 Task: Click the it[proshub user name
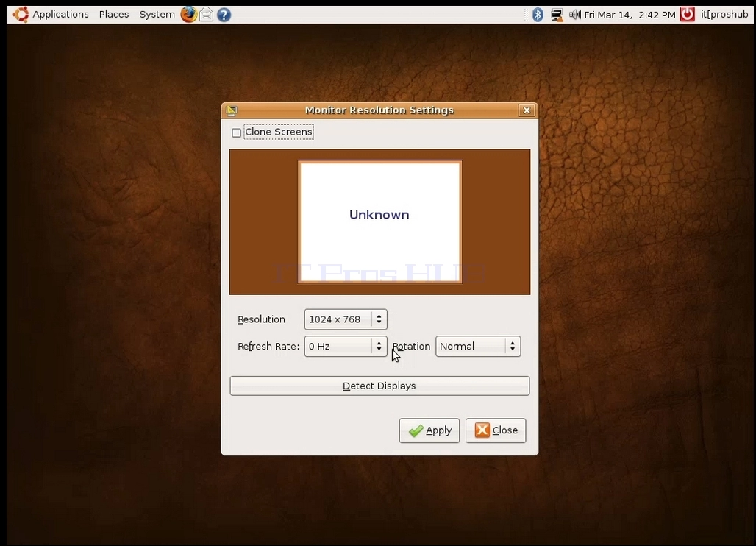pyautogui.click(x=724, y=15)
